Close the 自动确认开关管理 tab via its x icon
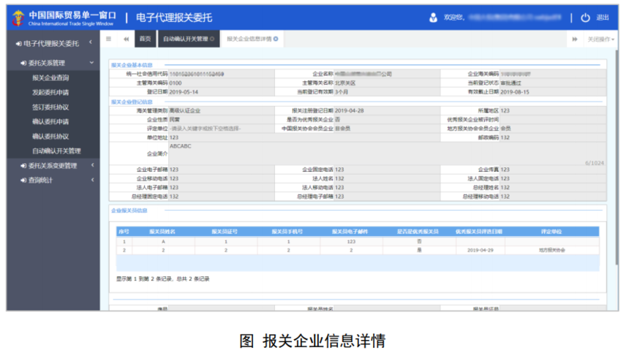The image size is (629, 364). pyautogui.click(x=212, y=39)
